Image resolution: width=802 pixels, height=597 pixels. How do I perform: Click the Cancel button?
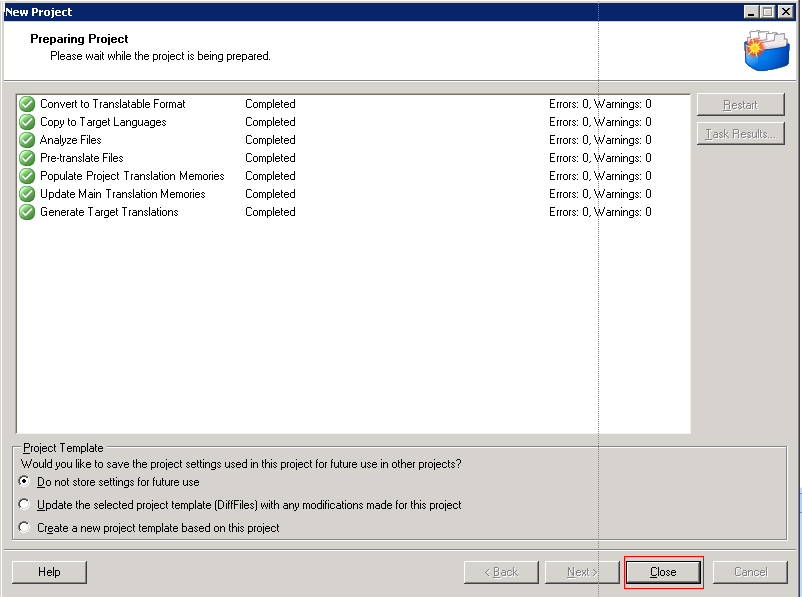pyautogui.click(x=750, y=572)
